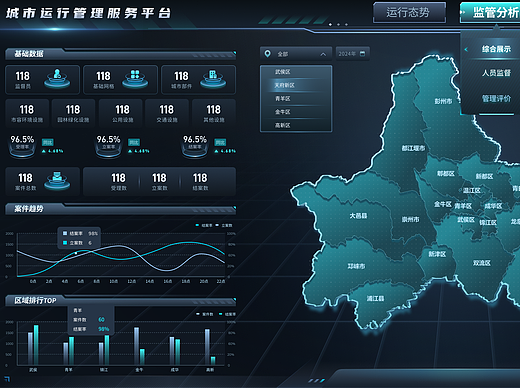
Task: Click 彭州市 on the map
Action: coord(443,101)
